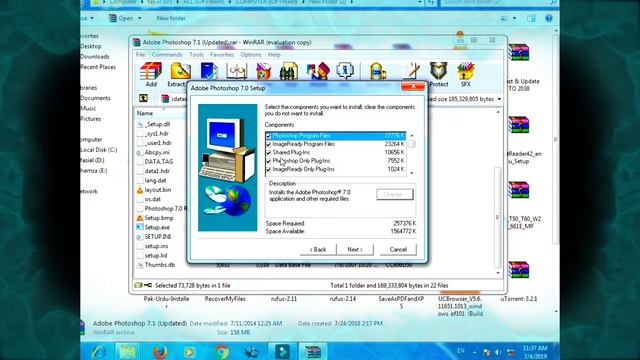Image resolution: width=640 pixels, height=360 pixels.
Task: Click the teal diamond-logo taskbar icon
Action: (x=282, y=351)
